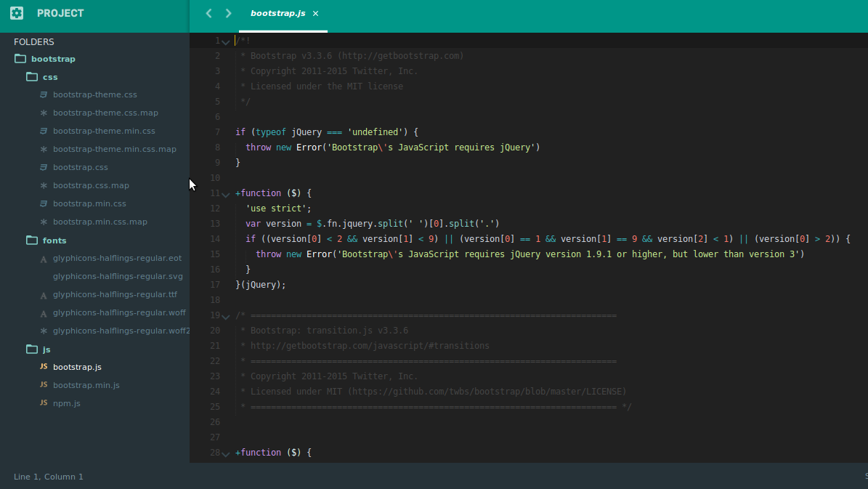Image resolution: width=868 pixels, height=489 pixels.
Task: Click the bootstrap-theme.css file icon
Action: tap(44, 94)
